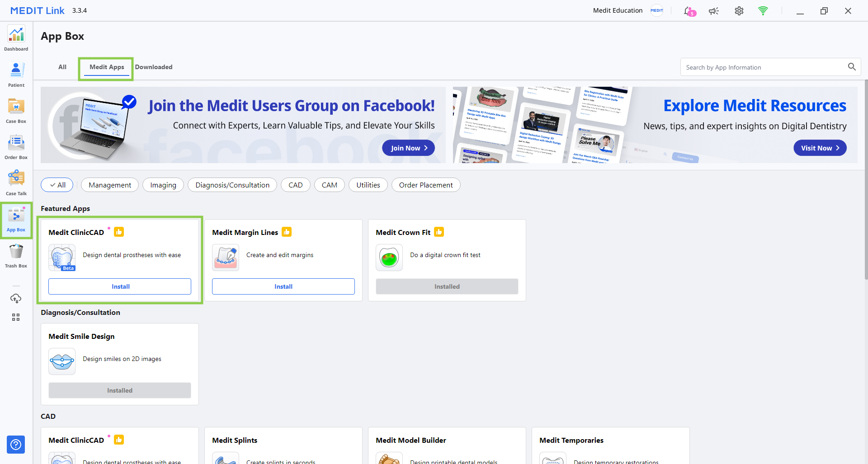Image resolution: width=868 pixels, height=464 pixels.
Task: Install Medit ClinicCAD from Featured Apps
Action: click(x=120, y=286)
